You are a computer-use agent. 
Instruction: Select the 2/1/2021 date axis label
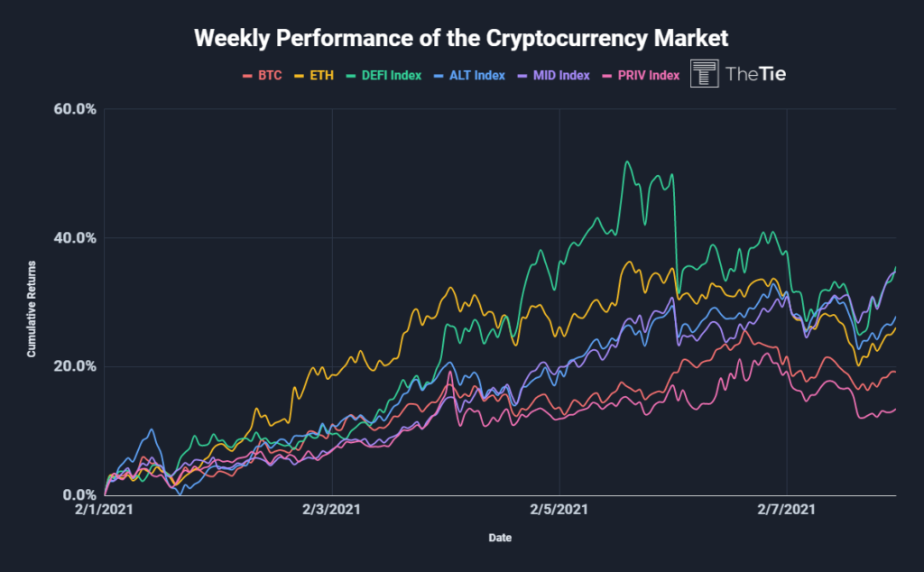tap(105, 510)
